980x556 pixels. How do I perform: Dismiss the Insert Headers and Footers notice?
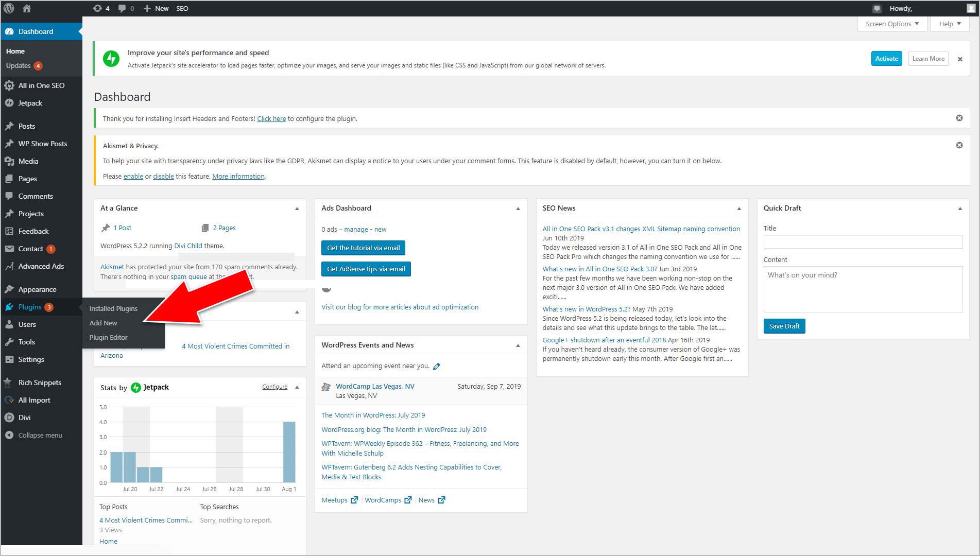(959, 118)
